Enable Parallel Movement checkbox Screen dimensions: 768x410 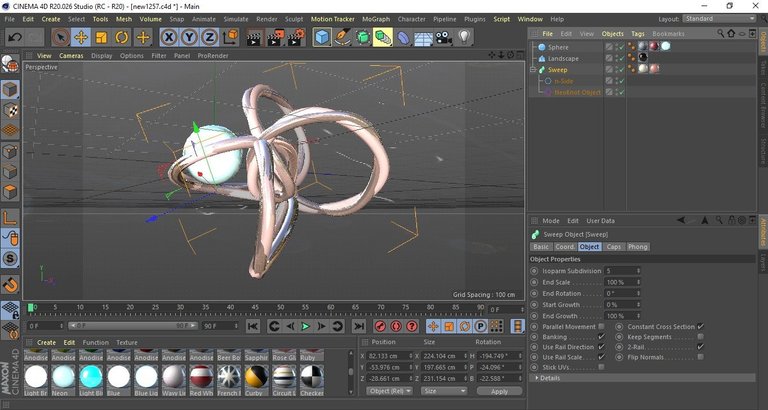601,327
